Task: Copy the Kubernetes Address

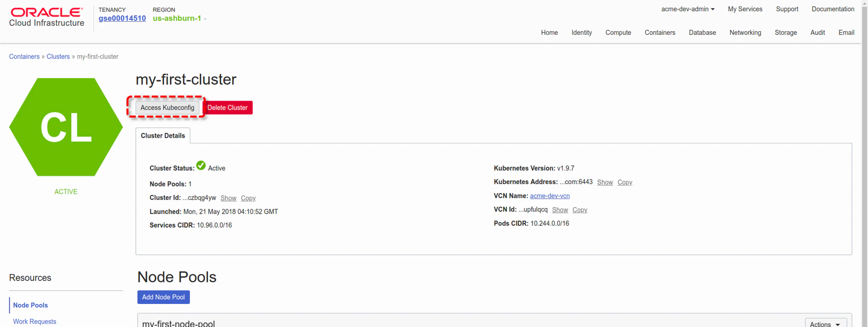Action: (x=625, y=182)
